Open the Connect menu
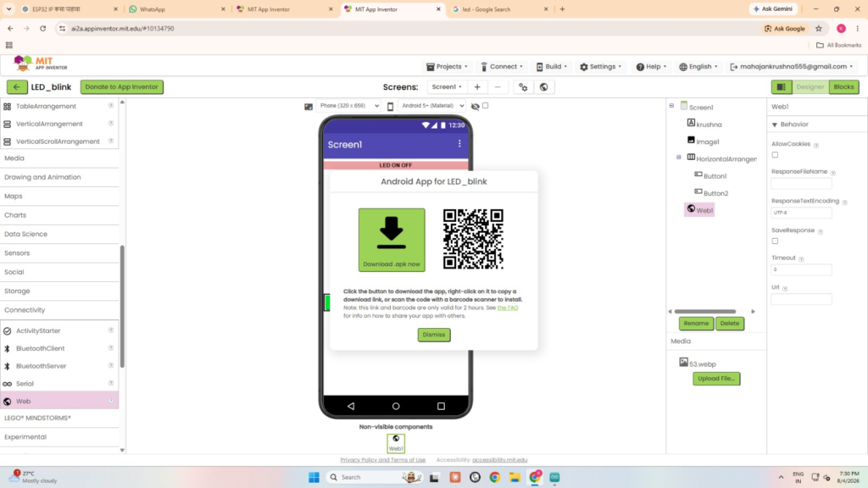Viewport: 868px width, 488px height. [502, 66]
